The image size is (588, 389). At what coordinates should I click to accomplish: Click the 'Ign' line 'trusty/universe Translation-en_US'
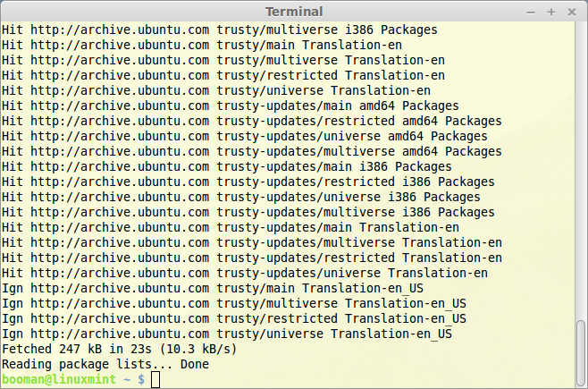[227, 334]
